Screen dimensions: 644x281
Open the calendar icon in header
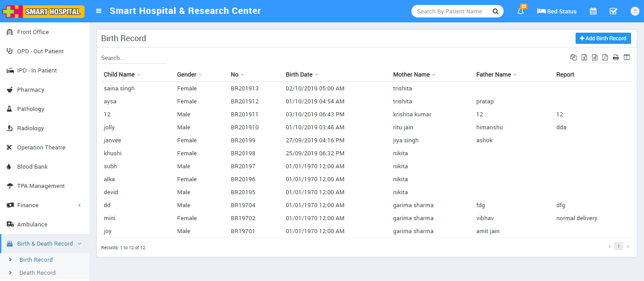(593, 11)
